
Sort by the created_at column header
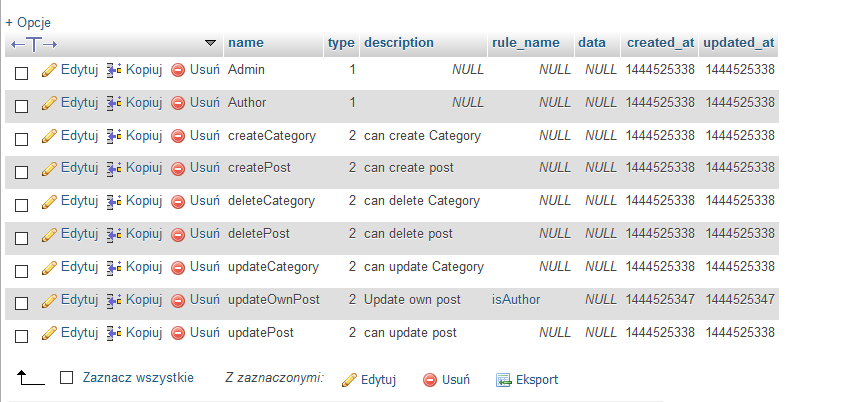coord(660,43)
